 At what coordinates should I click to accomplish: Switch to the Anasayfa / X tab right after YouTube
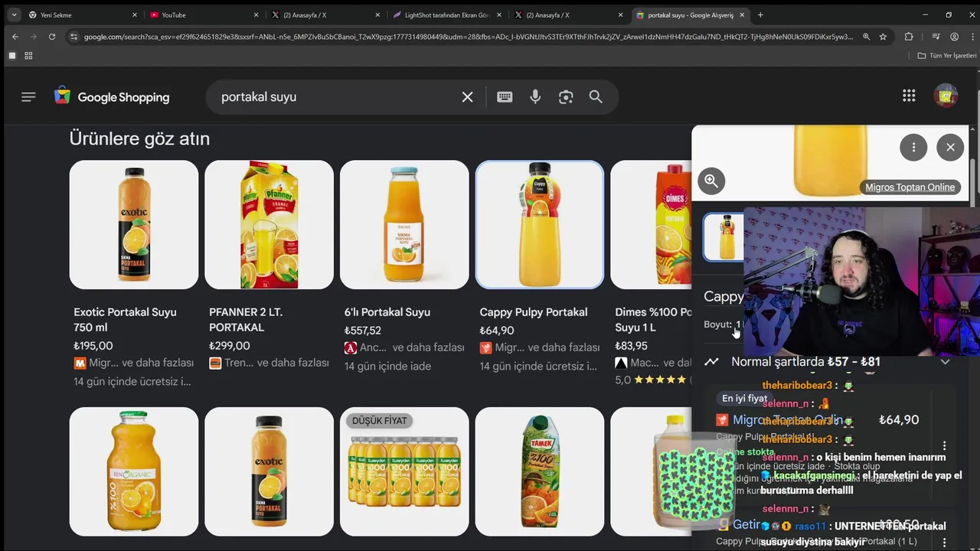325,15
